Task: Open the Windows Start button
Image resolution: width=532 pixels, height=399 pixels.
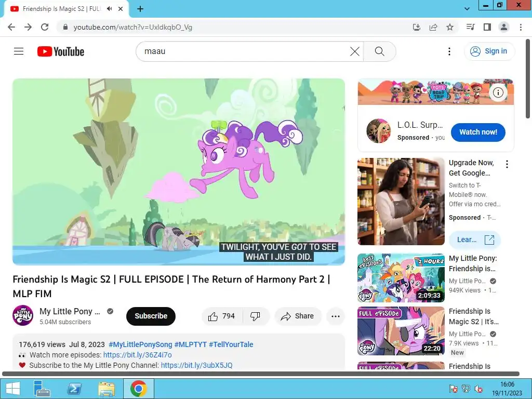Action: coord(13,389)
